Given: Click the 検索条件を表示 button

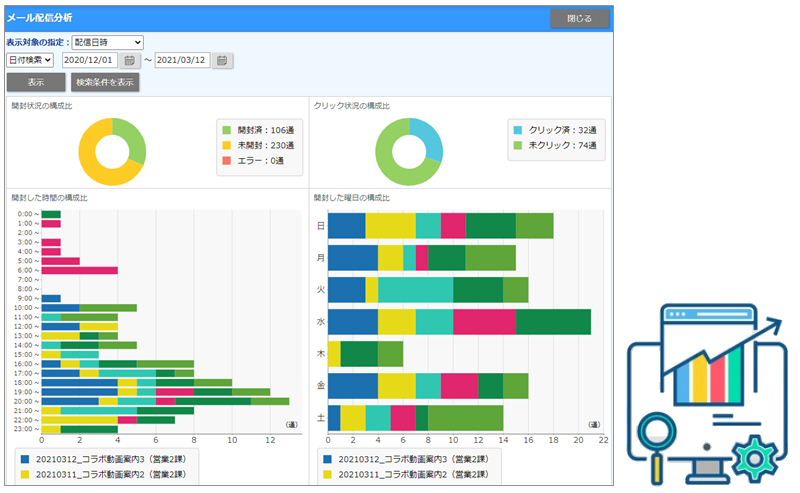Looking at the screenshot, I should pyautogui.click(x=105, y=82).
